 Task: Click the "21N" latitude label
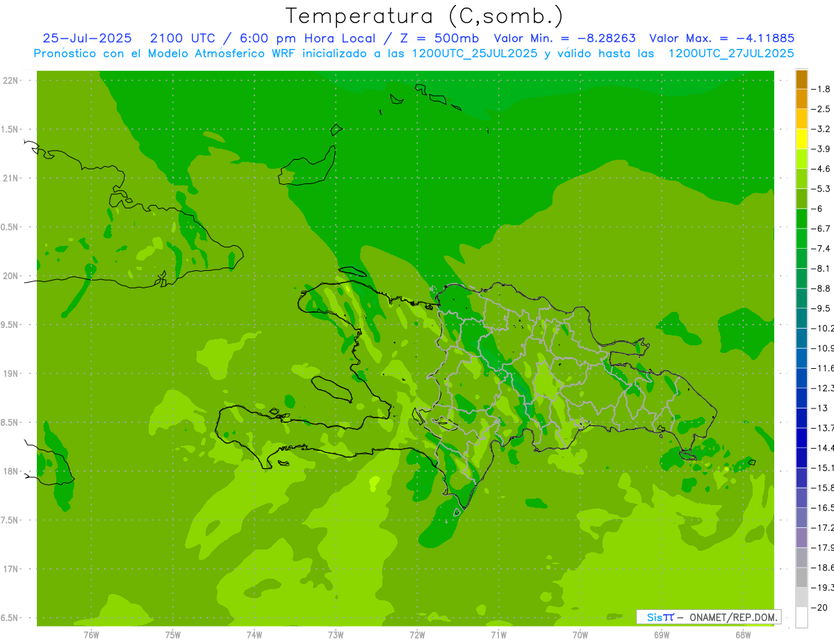click(11, 179)
